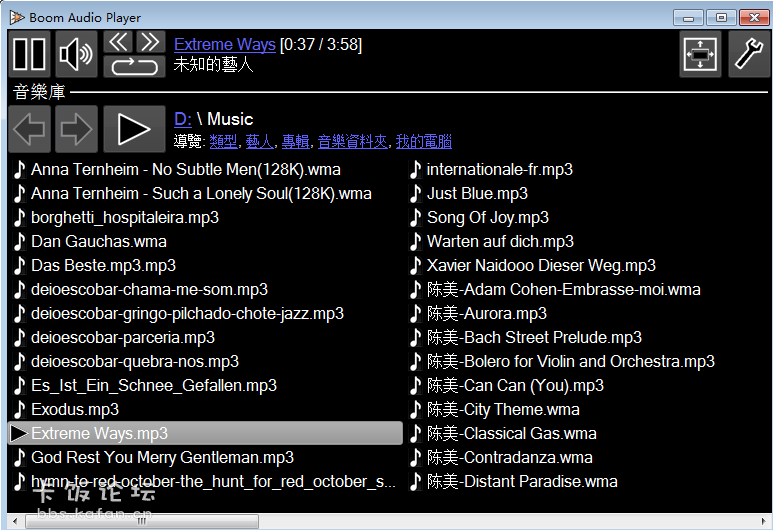Browse by 類型 (genre) link
Viewport: 773px width, 530px height.
[222, 141]
